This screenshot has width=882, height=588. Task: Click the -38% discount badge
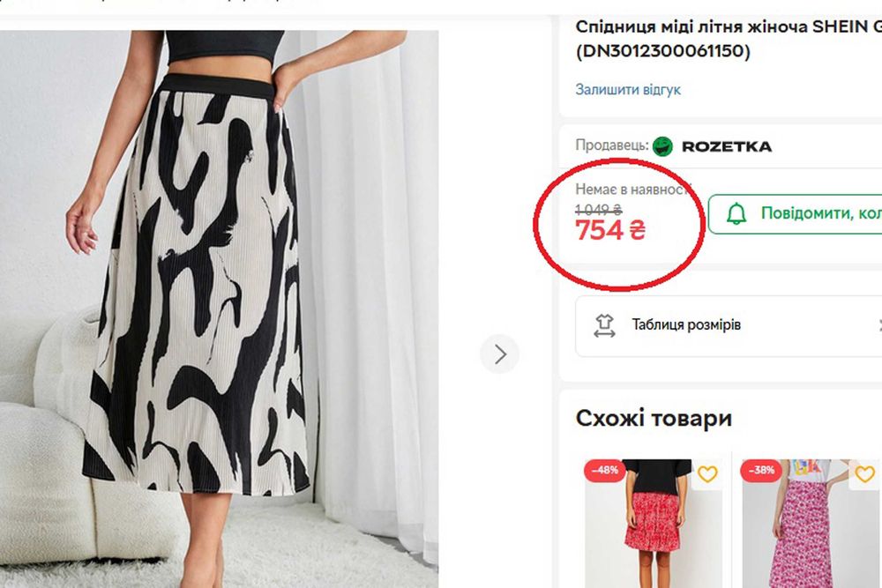click(761, 471)
